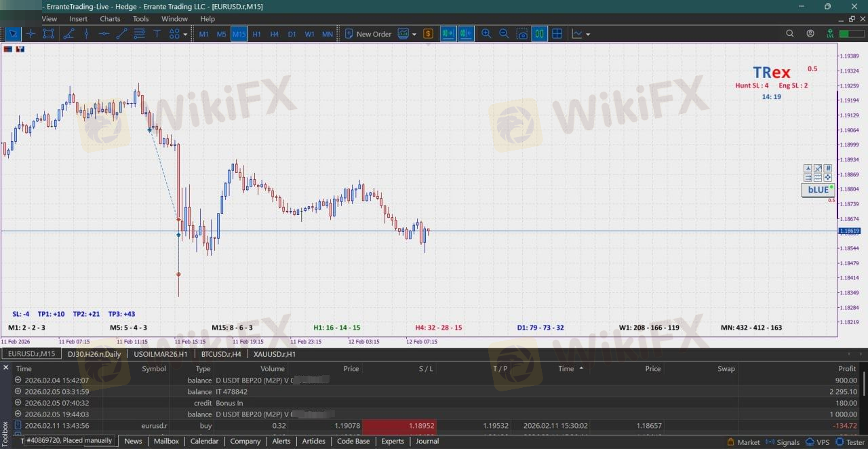Expand the 2026.02.04 15:42:07 balance row
The image size is (868, 449).
18,380
